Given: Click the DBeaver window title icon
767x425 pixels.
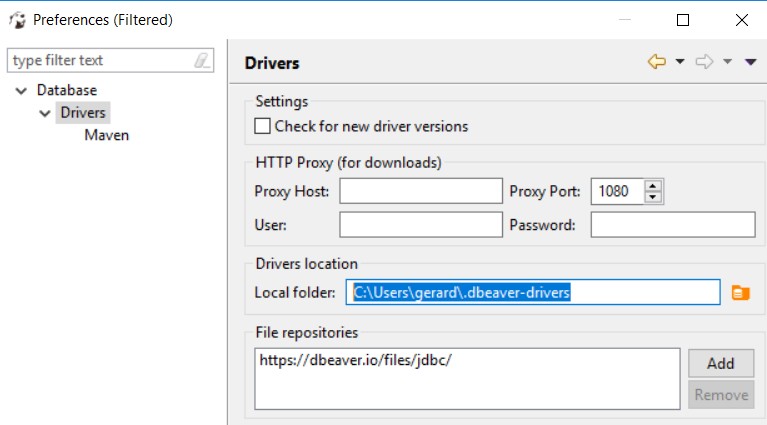Looking at the screenshot, I should pyautogui.click(x=16, y=19).
